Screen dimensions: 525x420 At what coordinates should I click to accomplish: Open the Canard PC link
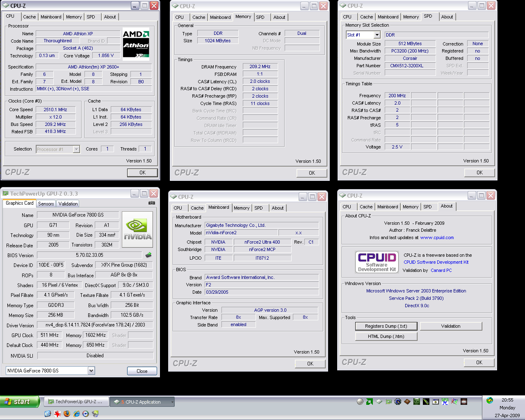pos(441,270)
